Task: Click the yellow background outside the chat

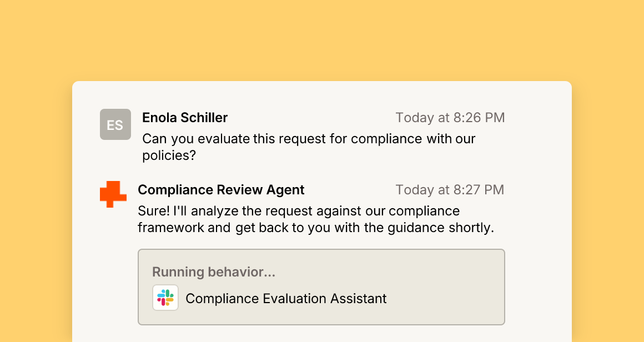Action: coord(322,37)
